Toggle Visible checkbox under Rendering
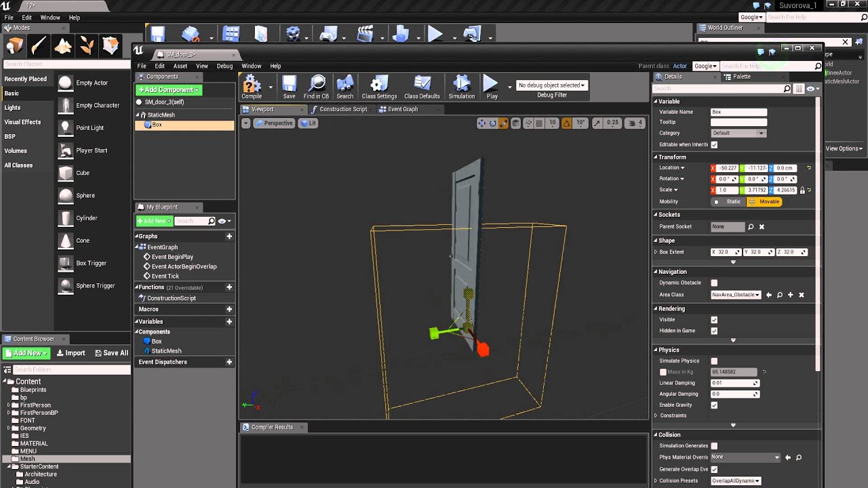Screen dimensions: 868x488 tap(714, 320)
